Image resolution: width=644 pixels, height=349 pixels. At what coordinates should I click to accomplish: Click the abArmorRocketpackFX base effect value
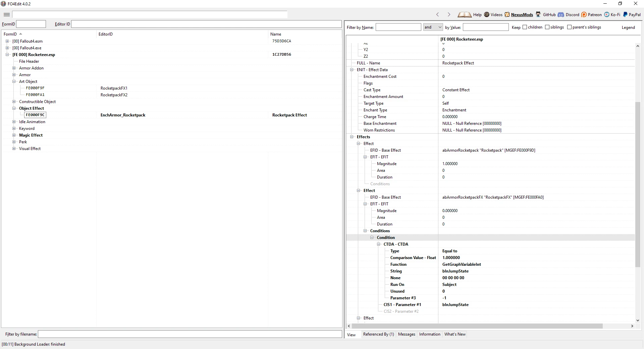[x=493, y=197]
